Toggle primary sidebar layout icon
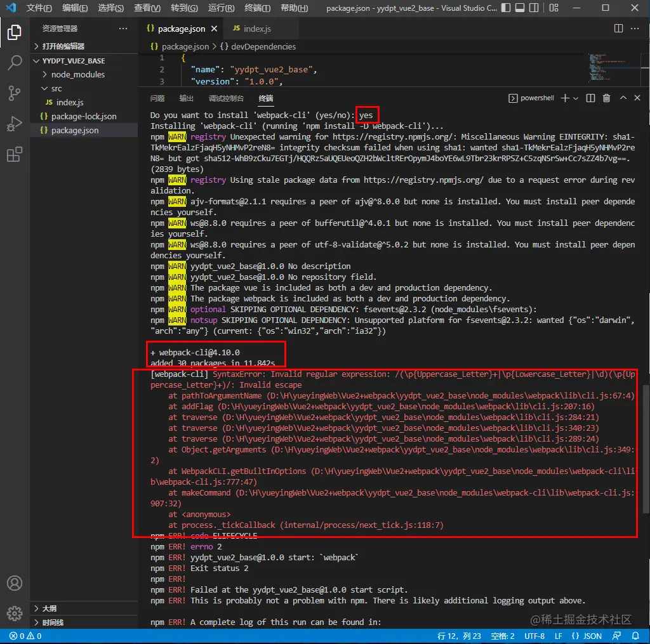The height and width of the screenshot is (644, 650). (506, 8)
